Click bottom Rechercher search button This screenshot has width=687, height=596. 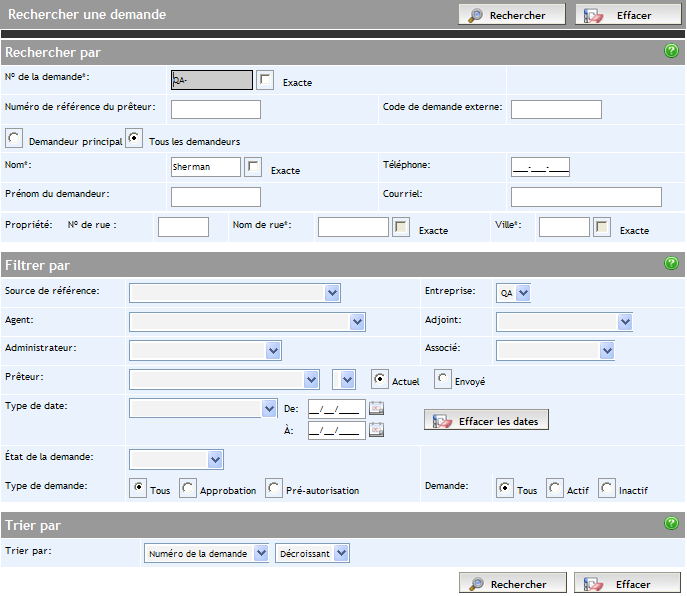513,583
